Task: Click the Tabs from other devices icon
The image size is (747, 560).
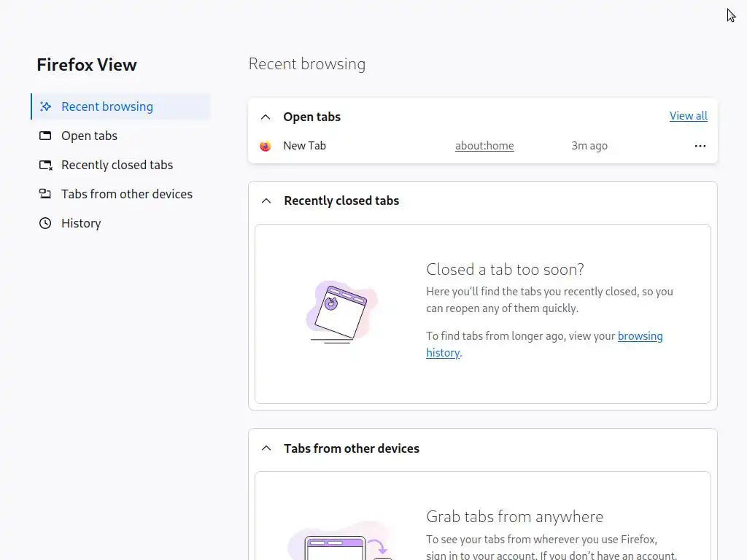Action: pyautogui.click(x=45, y=194)
